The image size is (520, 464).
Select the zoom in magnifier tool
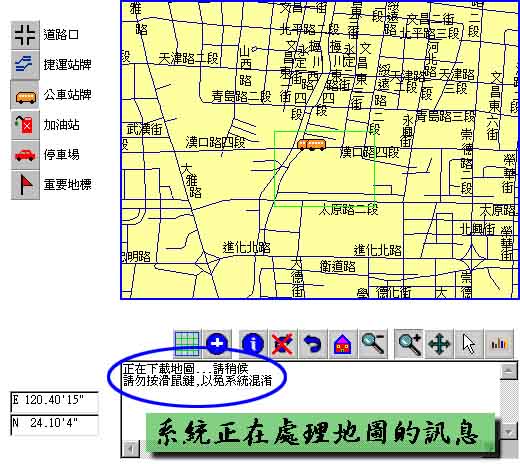pyautogui.click(x=409, y=344)
